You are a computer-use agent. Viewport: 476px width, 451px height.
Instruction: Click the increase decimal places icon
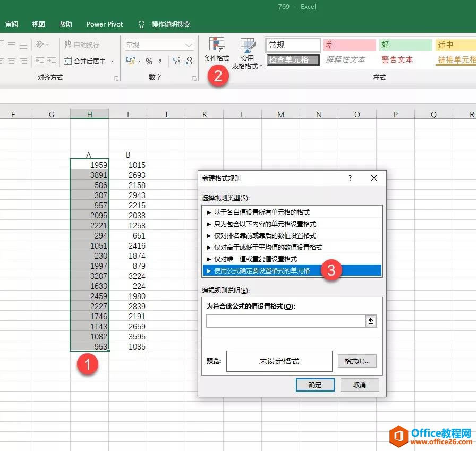176,62
